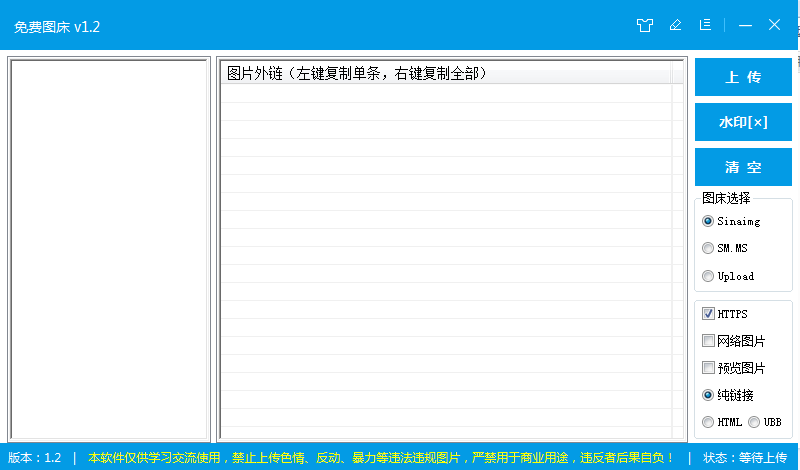Click the 图片外链 column header
This screenshot has width=800, height=470.
[446, 73]
